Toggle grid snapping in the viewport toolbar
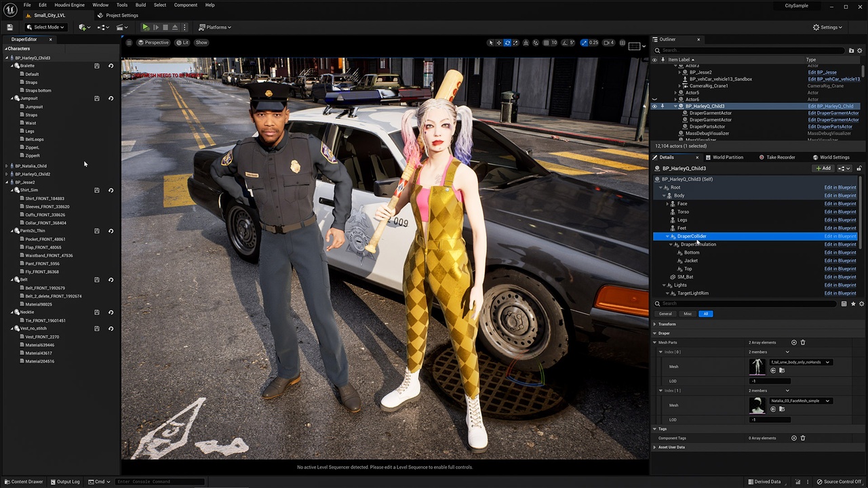This screenshot has height=488, width=868. tap(546, 43)
